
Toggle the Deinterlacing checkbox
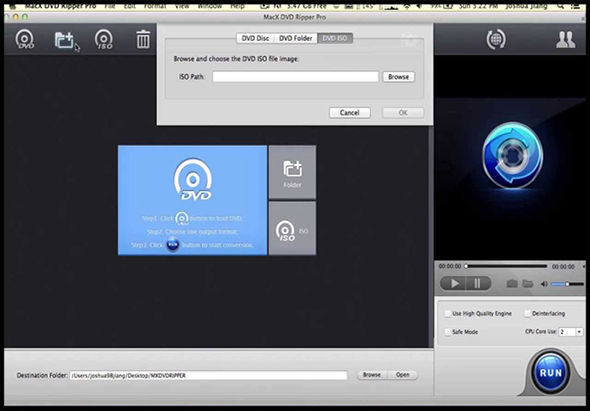click(x=528, y=314)
